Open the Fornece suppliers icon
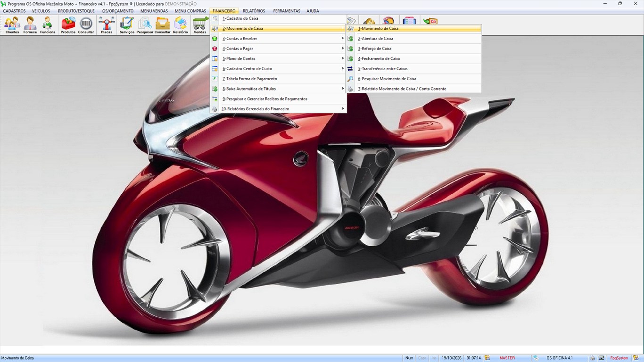Viewport: 644px width, 362px height. 30,25
